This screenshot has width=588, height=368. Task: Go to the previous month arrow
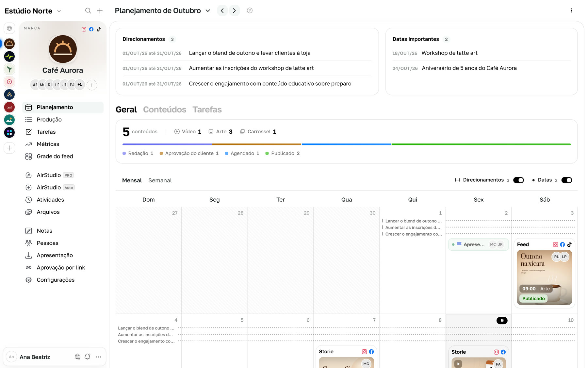tap(222, 10)
